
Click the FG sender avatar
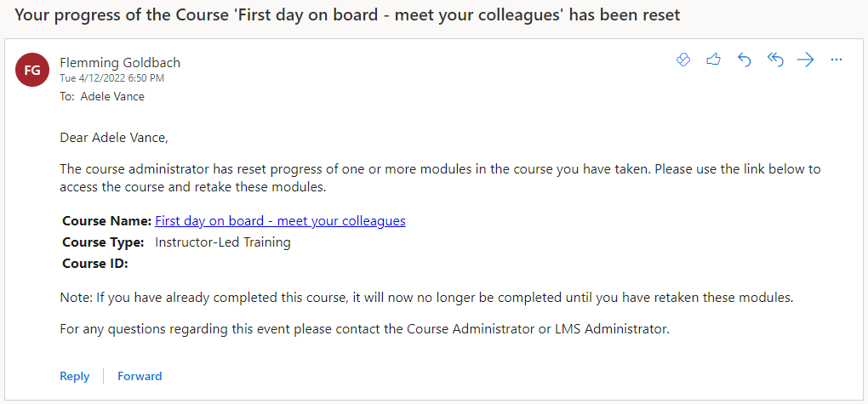pyautogui.click(x=33, y=70)
